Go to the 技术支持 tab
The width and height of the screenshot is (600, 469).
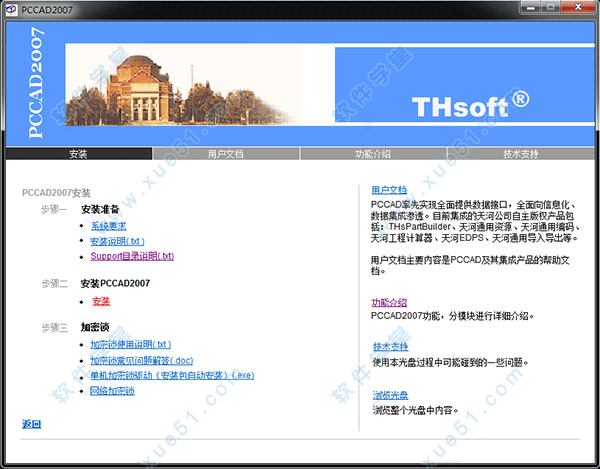pyautogui.click(x=520, y=154)
